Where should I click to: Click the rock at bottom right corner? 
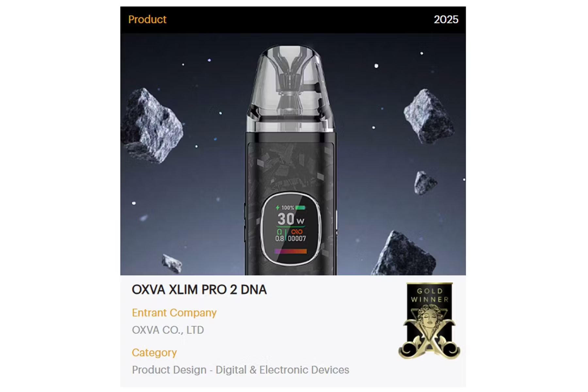click(x=404, y=253)
